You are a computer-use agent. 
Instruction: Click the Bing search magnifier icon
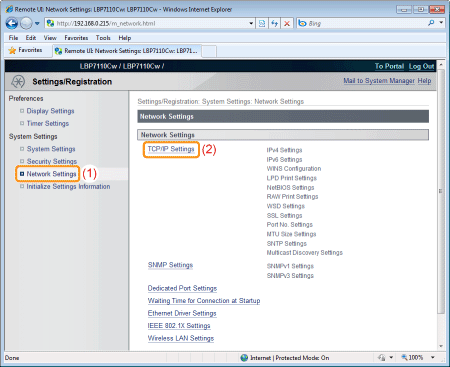(431, 23)
